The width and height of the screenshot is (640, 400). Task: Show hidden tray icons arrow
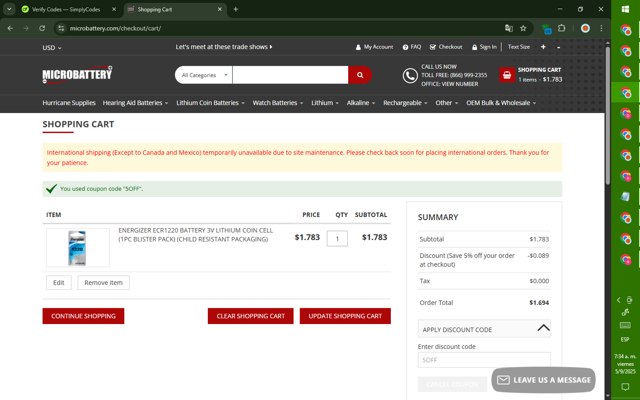[x=618, y=300]
